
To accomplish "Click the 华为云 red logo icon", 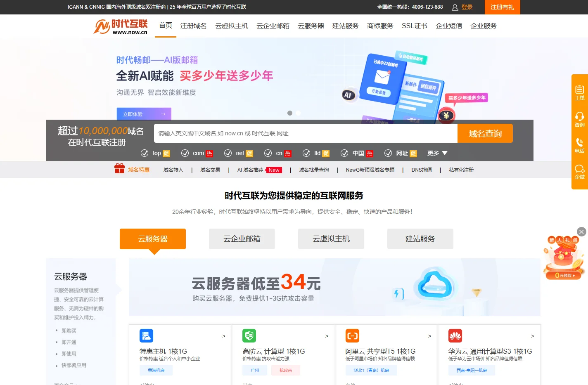I will (455, 335).
